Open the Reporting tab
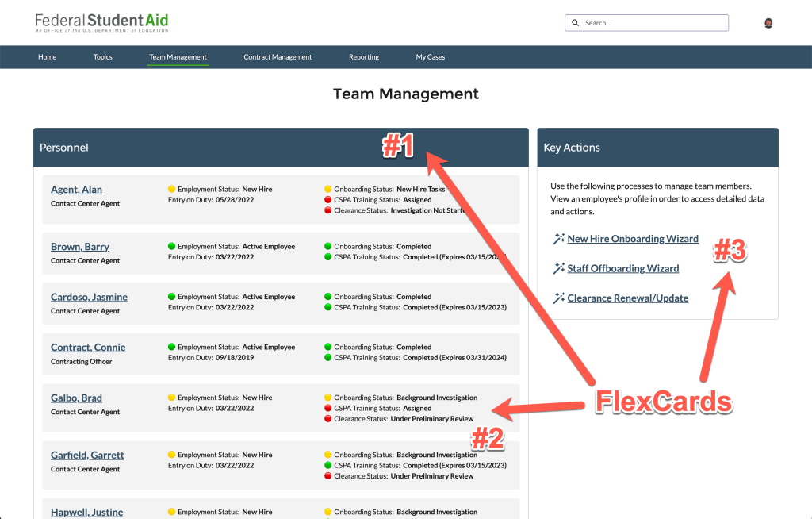 point(364,57)
